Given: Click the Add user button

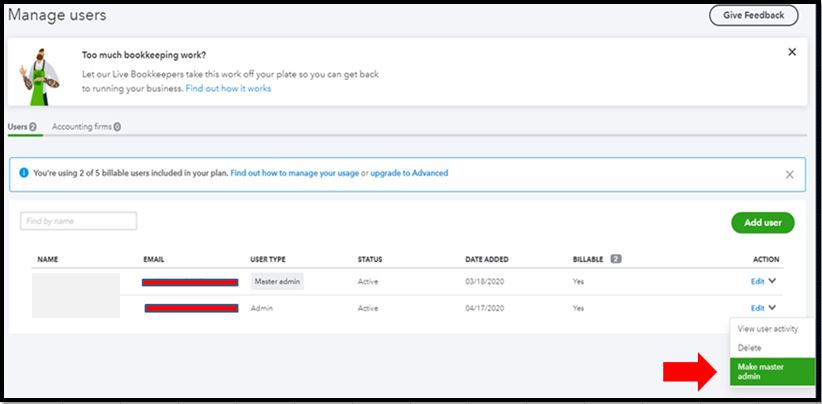Looking at the screenshot, I should tap(762, 222).
